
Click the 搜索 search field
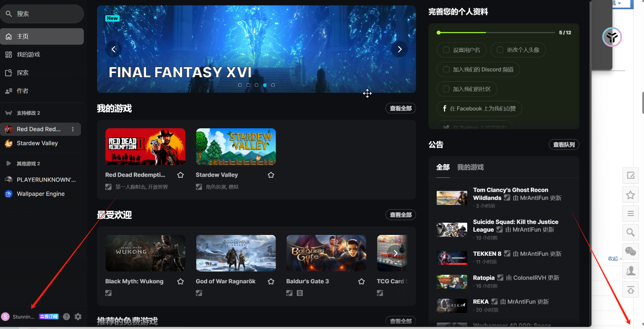coord(42,14)
